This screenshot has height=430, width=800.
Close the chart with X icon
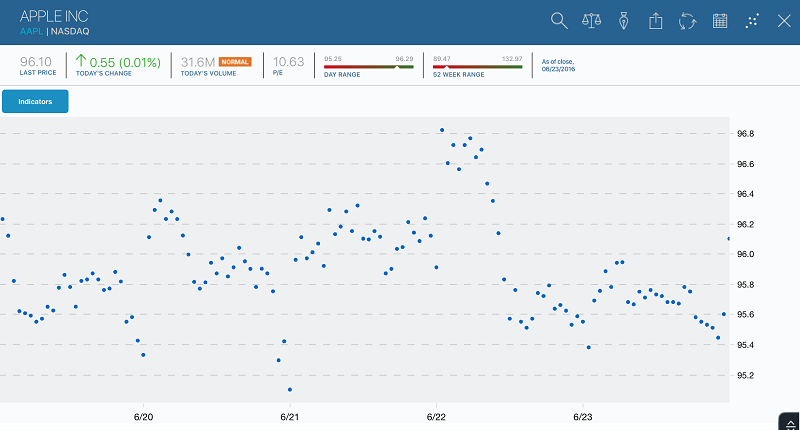(x=784, y=21)
